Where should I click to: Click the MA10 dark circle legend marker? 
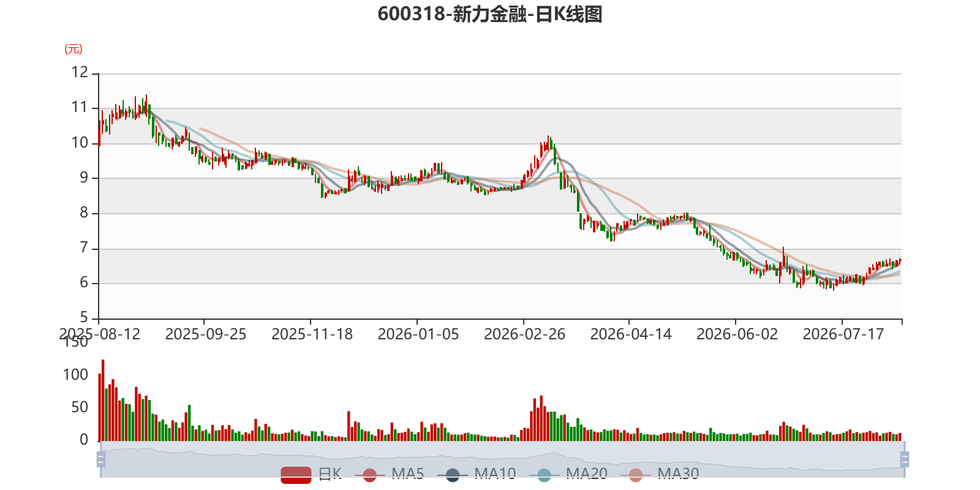click(452, 475)
